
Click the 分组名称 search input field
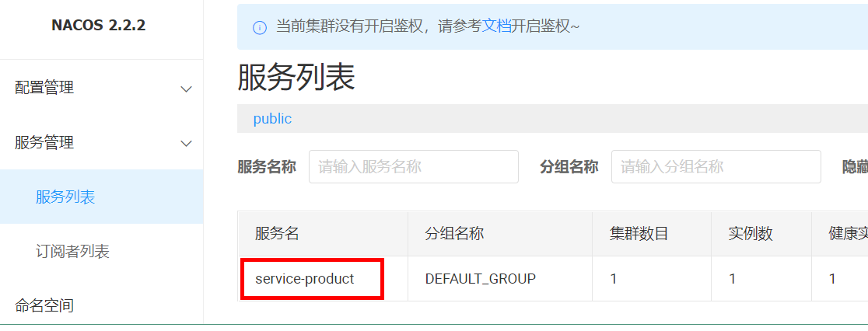tap(716, 166)
